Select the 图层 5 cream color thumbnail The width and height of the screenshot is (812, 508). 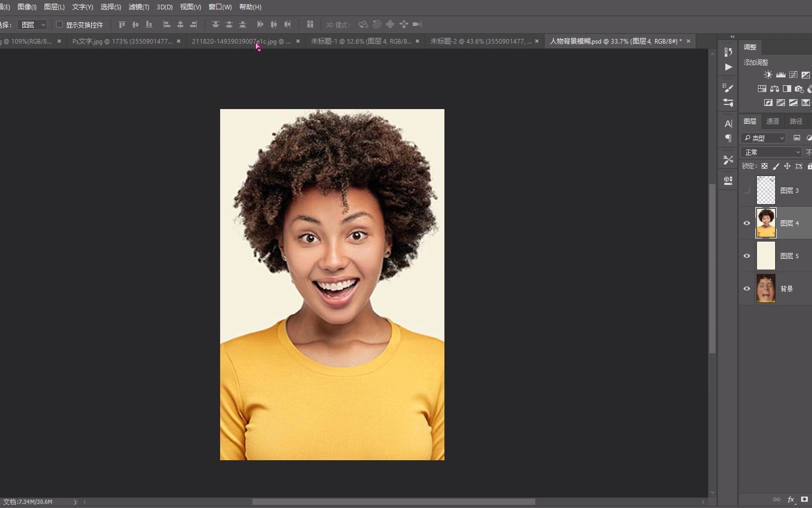[x=766, y=256]
